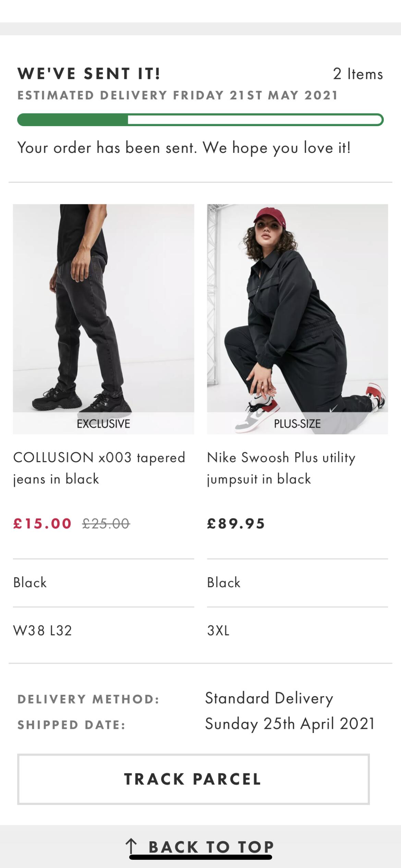Tap the W38 L32 size label

point(42,630)
